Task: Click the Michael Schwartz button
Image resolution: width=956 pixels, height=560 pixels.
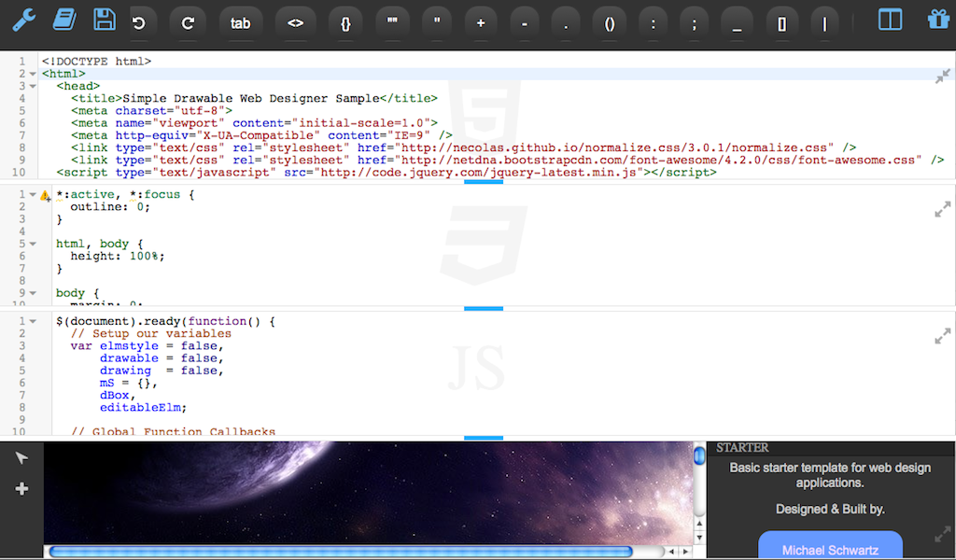Action: coord(830,550)
